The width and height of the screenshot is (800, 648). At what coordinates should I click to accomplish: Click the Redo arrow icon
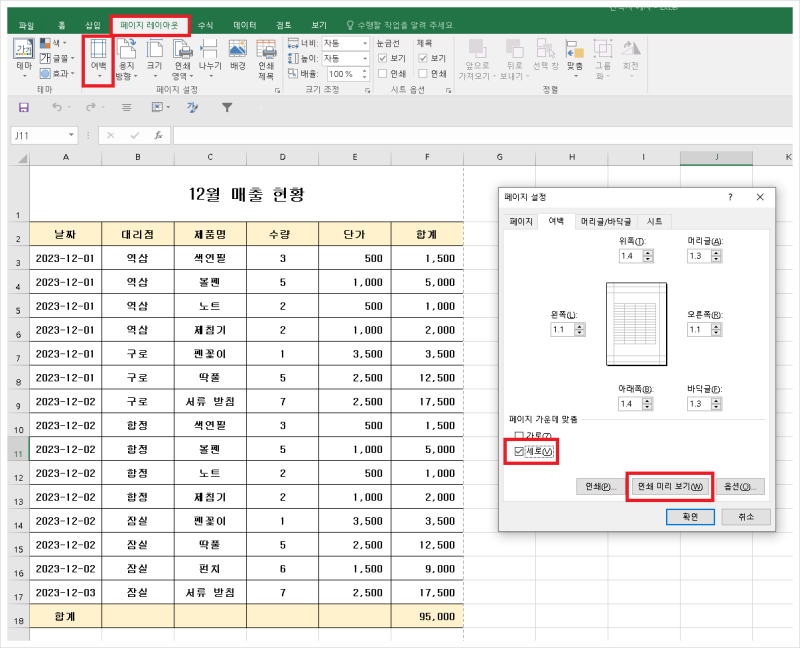click(91, 107)
